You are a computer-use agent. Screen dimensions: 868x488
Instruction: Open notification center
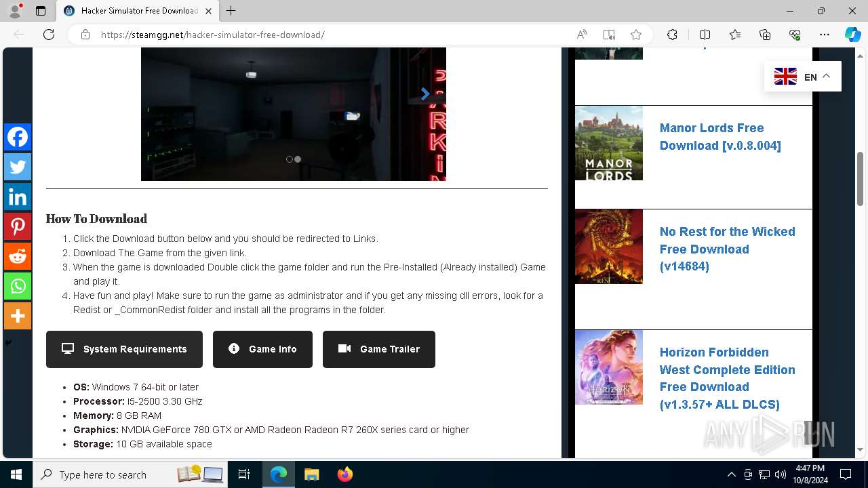(846, 474)
